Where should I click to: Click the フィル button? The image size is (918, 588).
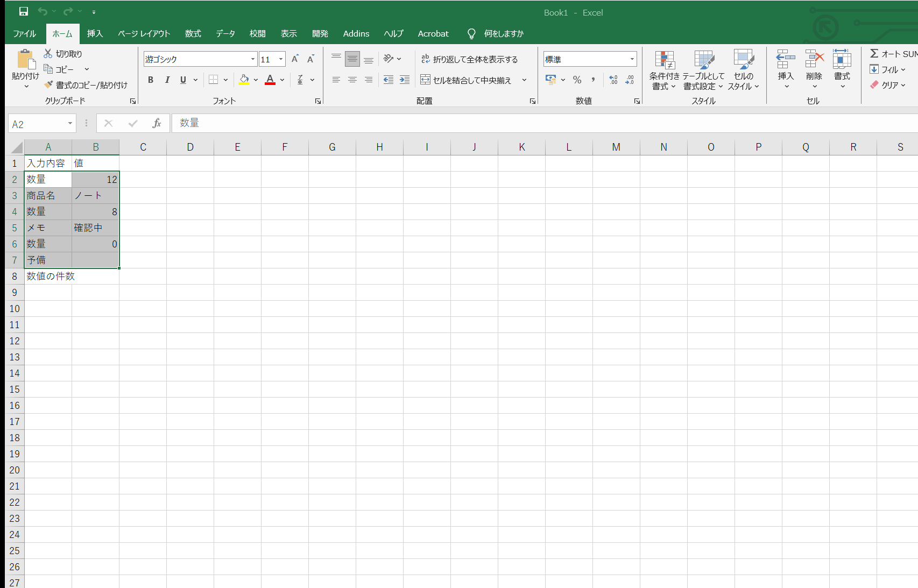884,69
